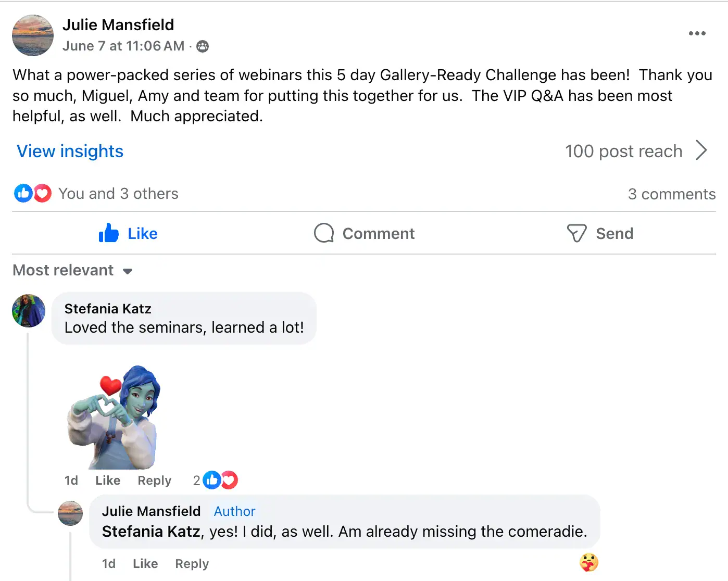Open the View insights link
This screenshot has width=728, height=581.
click(x=70, y=151)
